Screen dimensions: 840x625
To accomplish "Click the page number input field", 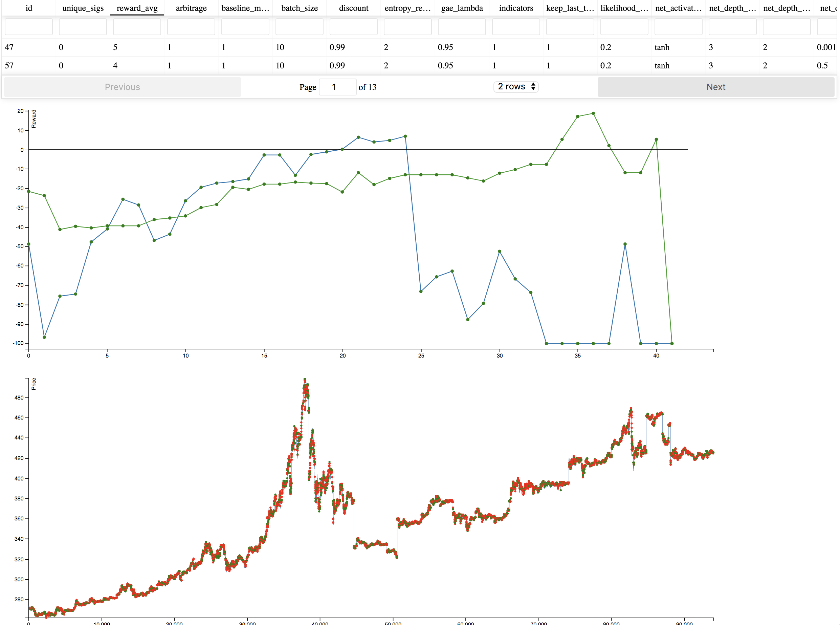I will coord(337,87).
